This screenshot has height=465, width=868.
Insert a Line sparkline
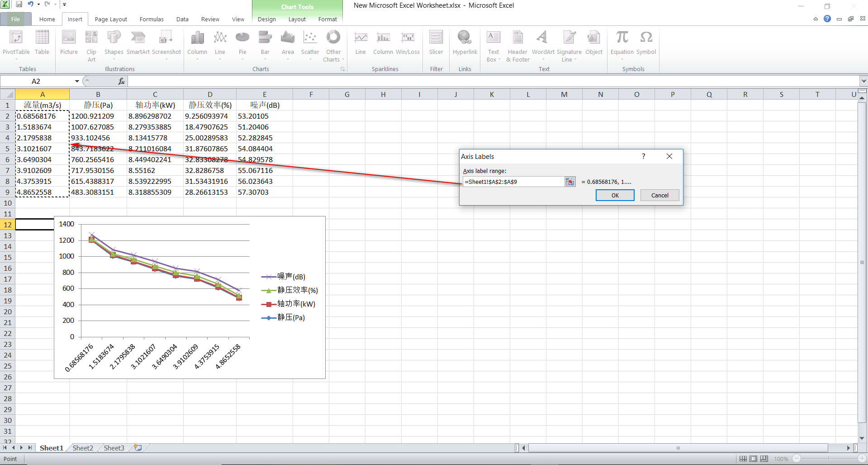coord(360,43)
